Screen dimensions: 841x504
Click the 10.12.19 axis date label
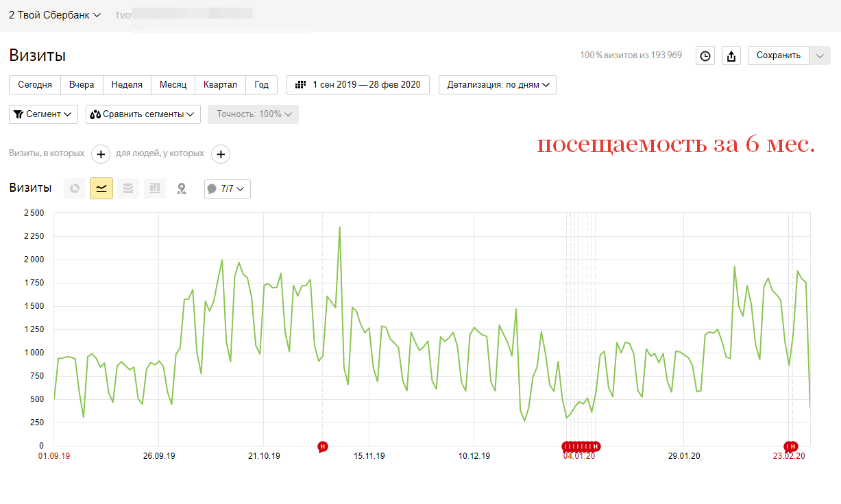[x=474, y=456]
